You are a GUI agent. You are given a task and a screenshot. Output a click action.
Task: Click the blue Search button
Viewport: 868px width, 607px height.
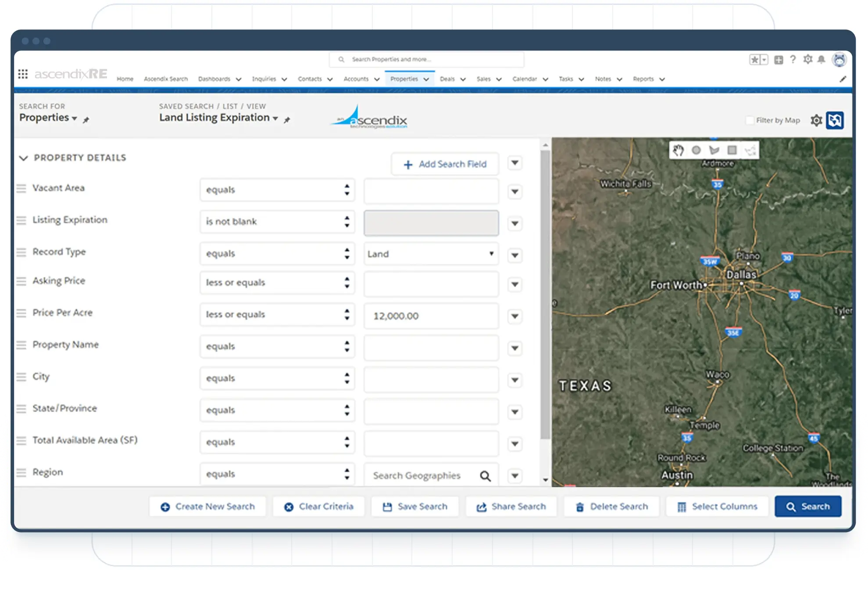(x=808, y=507)
